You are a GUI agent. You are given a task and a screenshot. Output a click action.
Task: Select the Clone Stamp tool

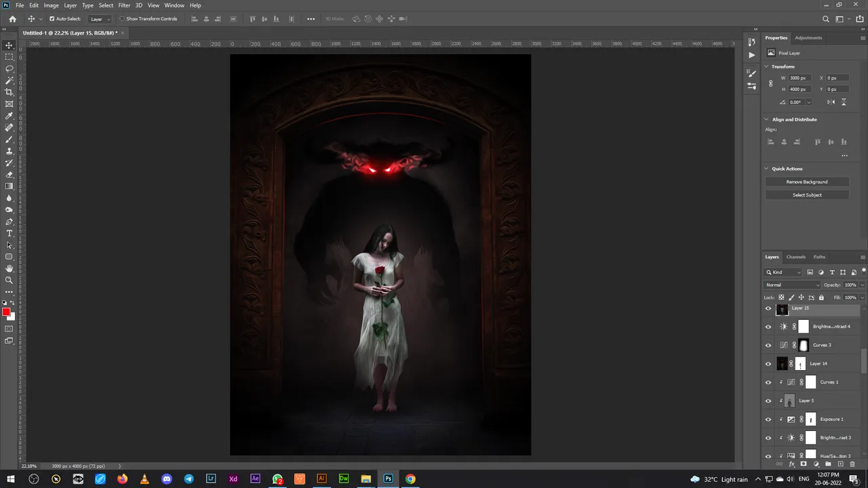[x=9, y=151]
